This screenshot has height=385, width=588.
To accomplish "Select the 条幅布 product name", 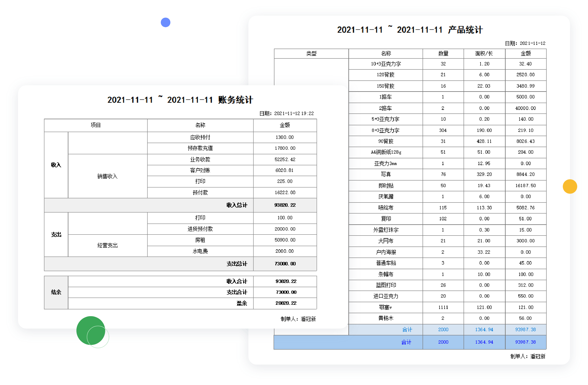I will pos(386,274).
